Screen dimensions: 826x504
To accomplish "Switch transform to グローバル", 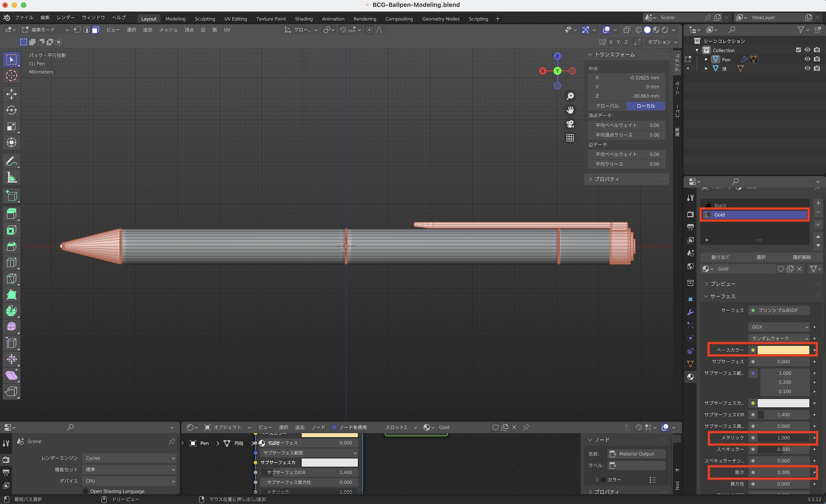I will click(607, 106).
